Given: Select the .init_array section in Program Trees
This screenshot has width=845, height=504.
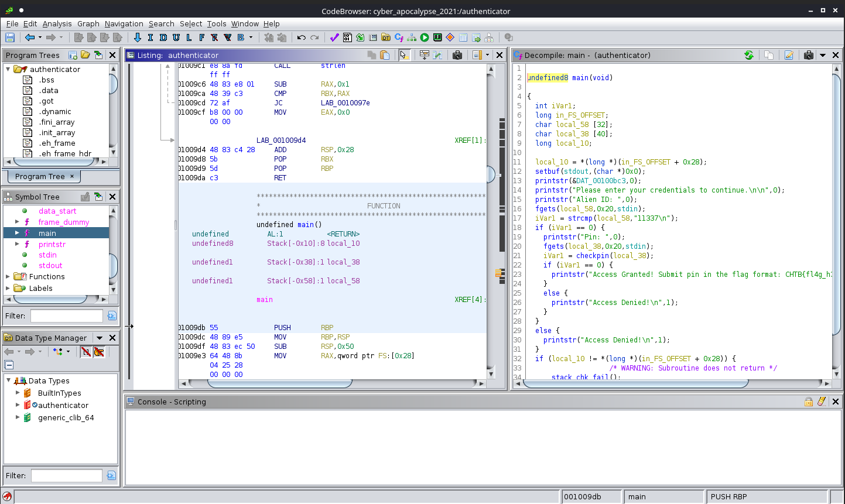Looking at the screenshot, I should pyautogui.click(x=57, y=133).
